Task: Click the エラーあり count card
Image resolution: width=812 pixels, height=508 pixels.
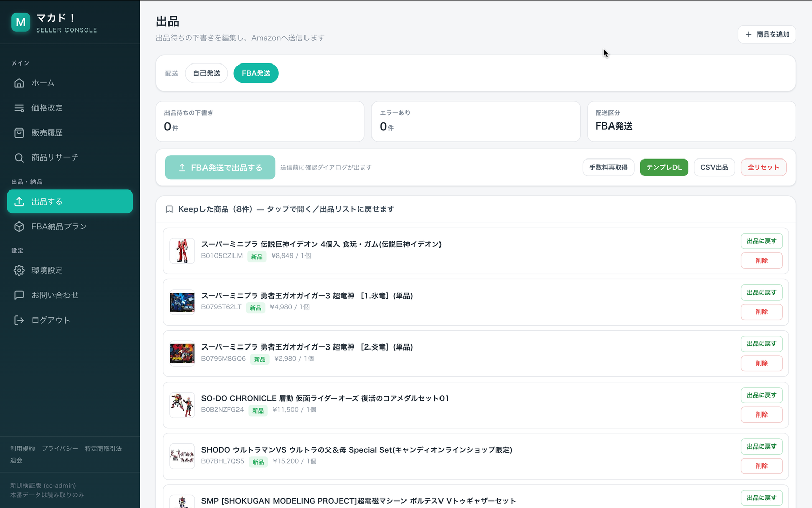Action: [476, 121]
